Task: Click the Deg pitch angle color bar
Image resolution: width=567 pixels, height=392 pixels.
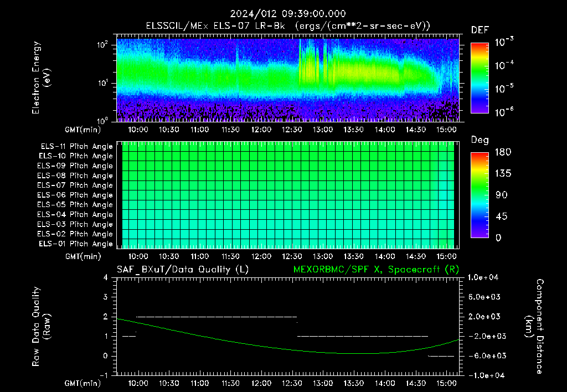Action: coord(480,195)
